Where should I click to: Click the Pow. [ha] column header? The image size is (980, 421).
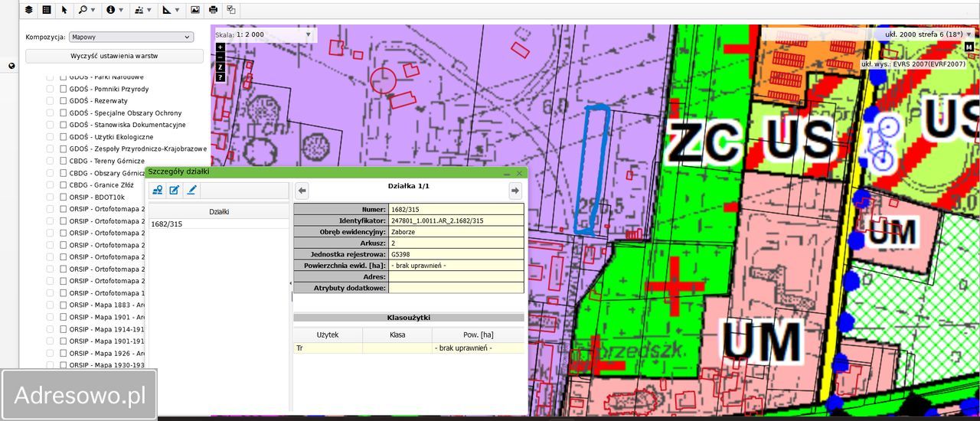pos(479,335)
